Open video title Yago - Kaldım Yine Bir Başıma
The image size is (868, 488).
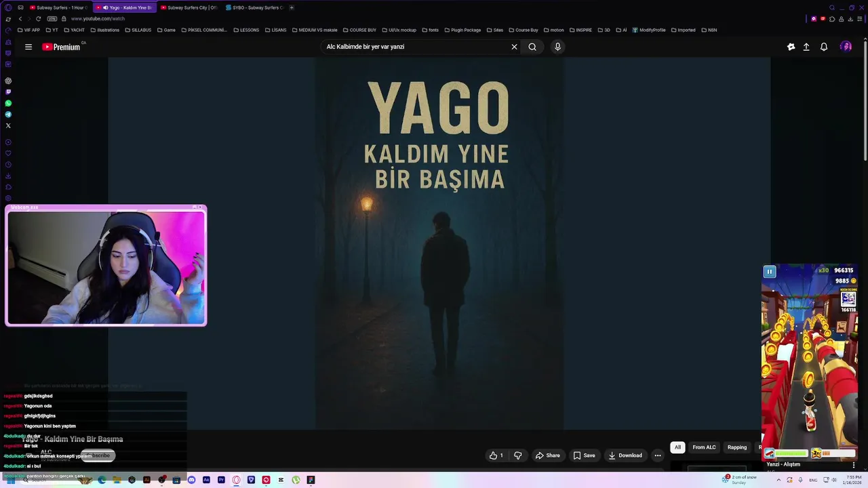73,439
